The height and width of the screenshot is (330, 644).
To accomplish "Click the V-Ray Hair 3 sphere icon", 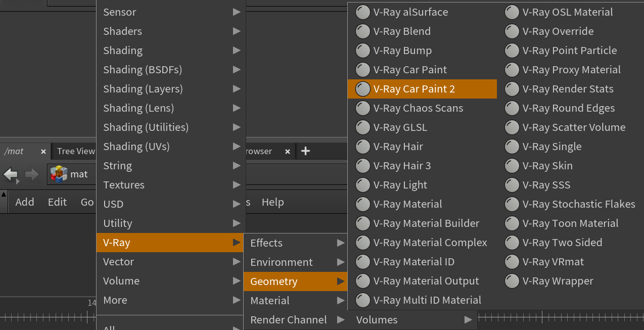I will (x=363, y=166).
